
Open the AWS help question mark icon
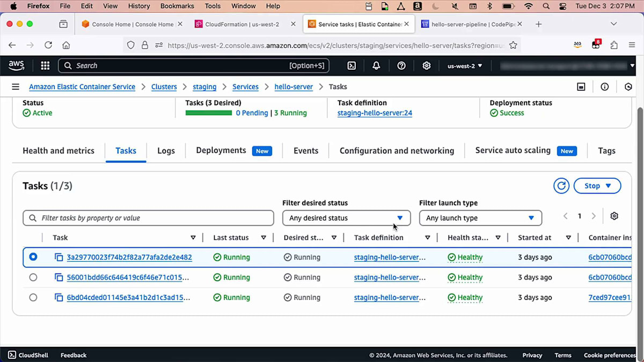[x=401, y=65]
